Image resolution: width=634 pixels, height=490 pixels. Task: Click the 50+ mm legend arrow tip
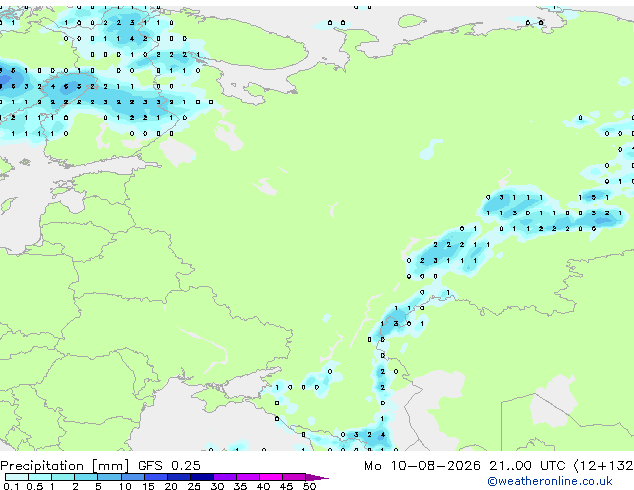point(317,477)
